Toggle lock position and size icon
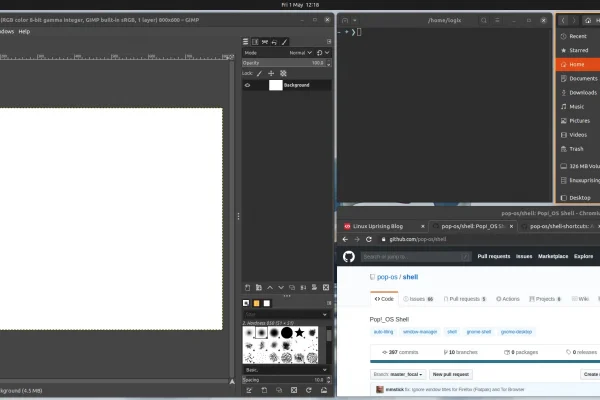This screenshot has width=600, height=400. (271, 73)
